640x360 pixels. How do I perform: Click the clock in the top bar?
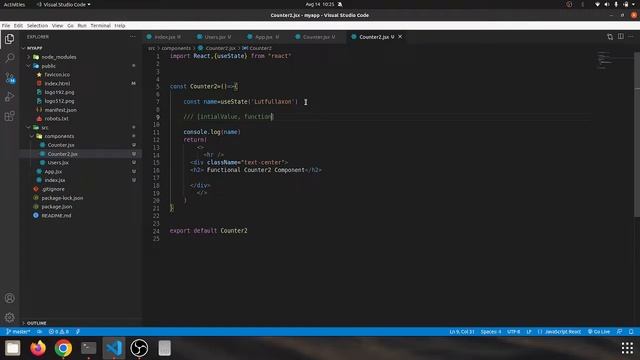(320, 4)
